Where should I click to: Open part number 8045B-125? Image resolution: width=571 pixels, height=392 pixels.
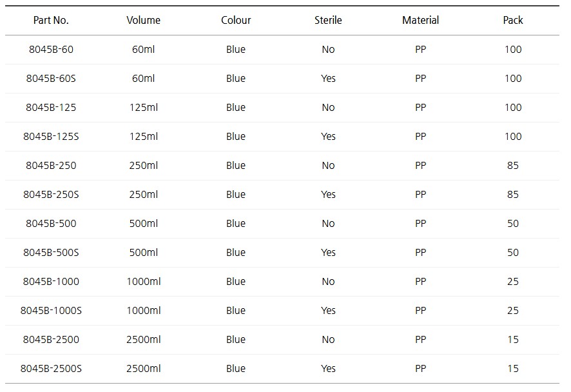point(51,108)
